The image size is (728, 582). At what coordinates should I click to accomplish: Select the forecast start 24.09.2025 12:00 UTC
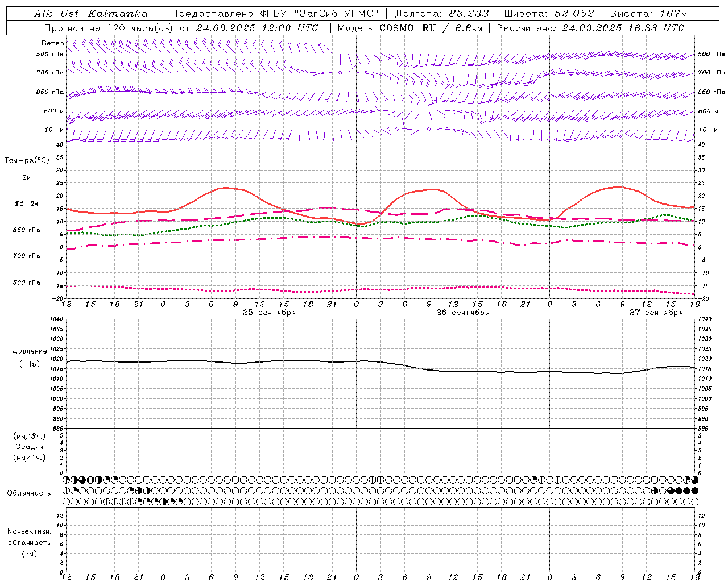[x=257, y=28]
